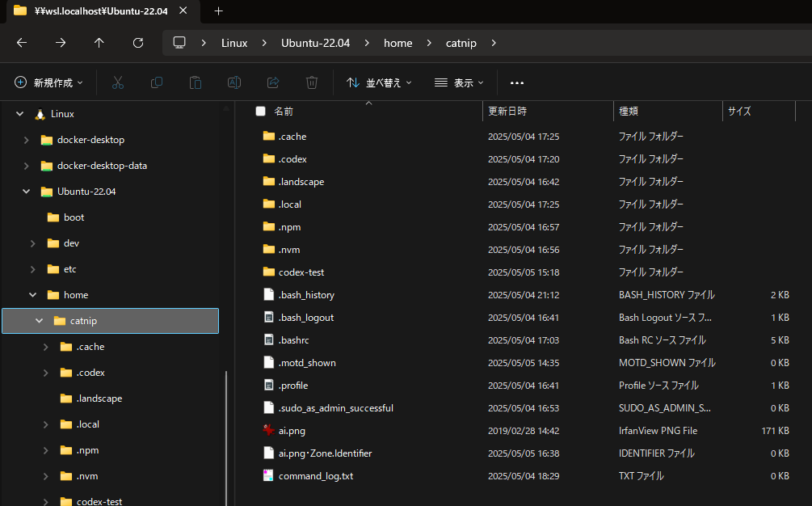Select the ai.png file row
The image size is (812, 506).
[526, 431]
